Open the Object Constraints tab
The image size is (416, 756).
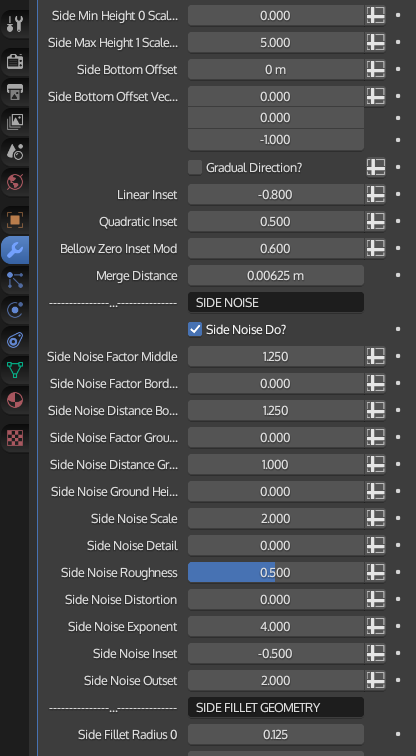point(15,340)
